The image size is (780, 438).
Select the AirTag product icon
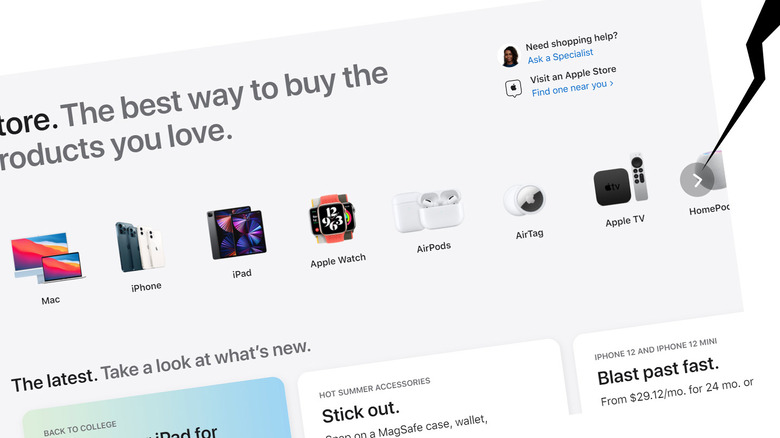[524, 200]
